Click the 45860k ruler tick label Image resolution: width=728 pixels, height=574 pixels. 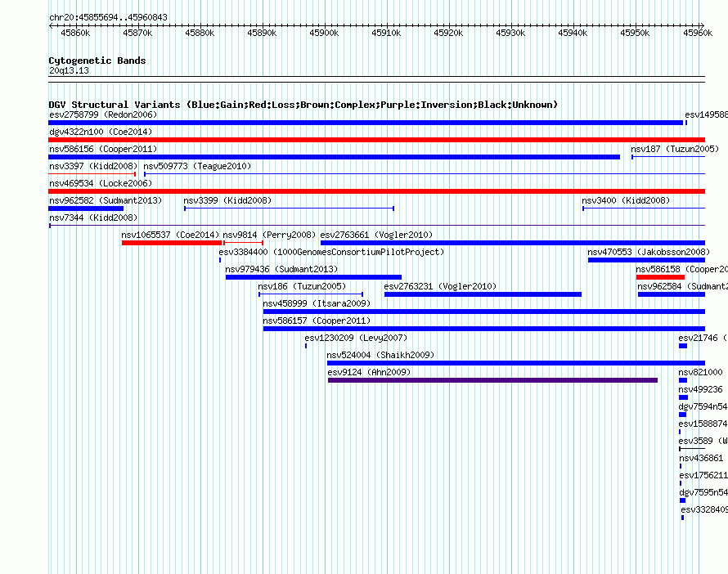click(x=75, y=33)
